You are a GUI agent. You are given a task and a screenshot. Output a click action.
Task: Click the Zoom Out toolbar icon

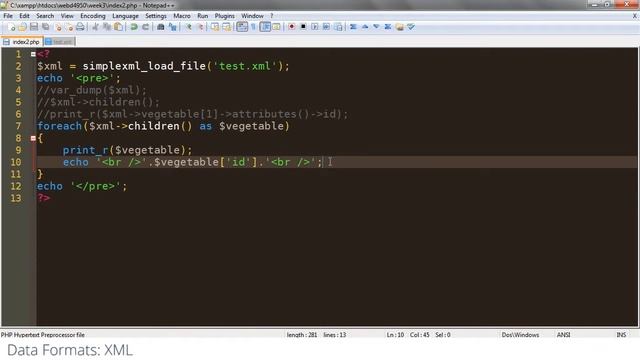pyautogui.click(x=200, y=27)
